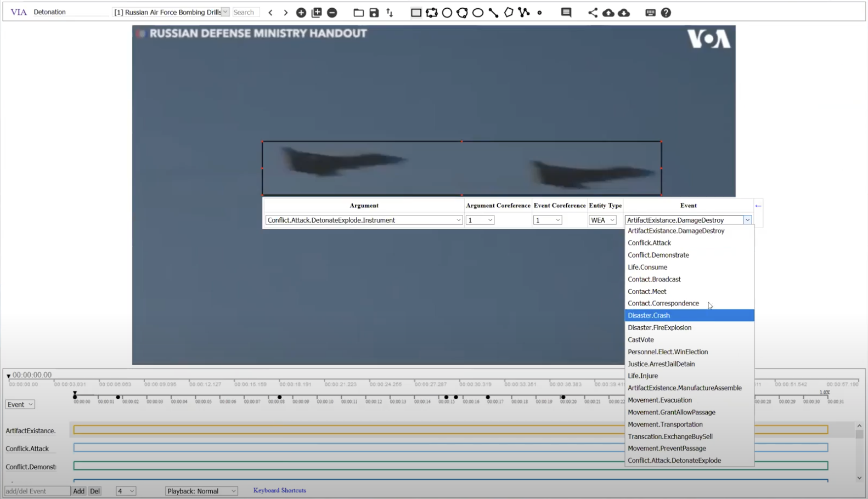The image size is (868, 499).
Task: Select the line shape tool
Action: (493, 13)
